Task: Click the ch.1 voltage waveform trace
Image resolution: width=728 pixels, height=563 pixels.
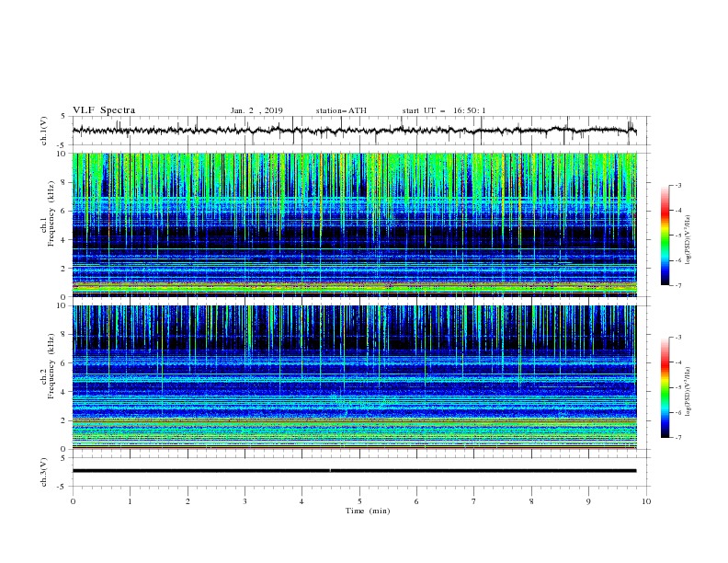Action: coord(354,130)
